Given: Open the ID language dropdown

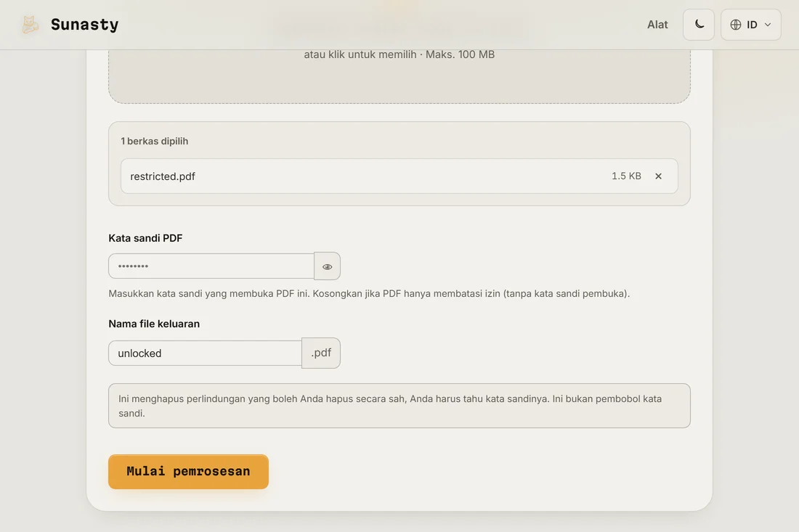Looking at the screenshot, I should point(750,25).
